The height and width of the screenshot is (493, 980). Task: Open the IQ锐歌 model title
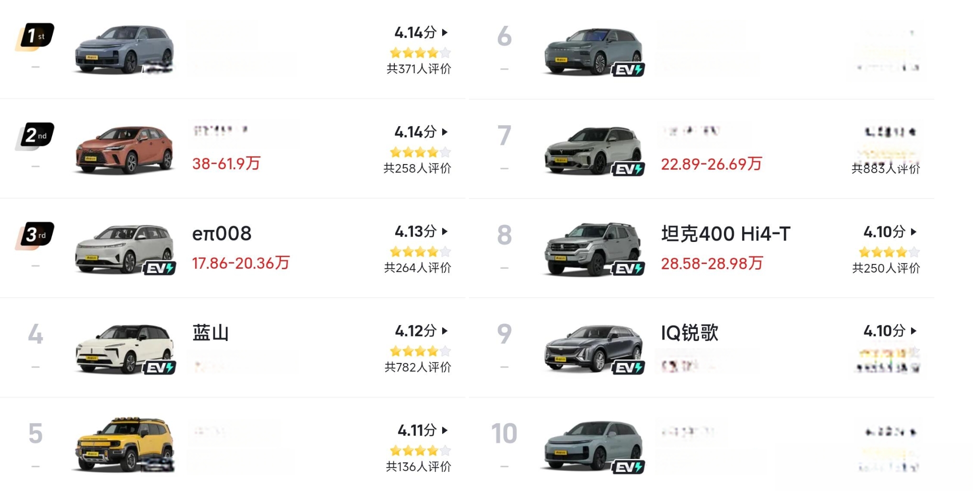click(690, 333)
